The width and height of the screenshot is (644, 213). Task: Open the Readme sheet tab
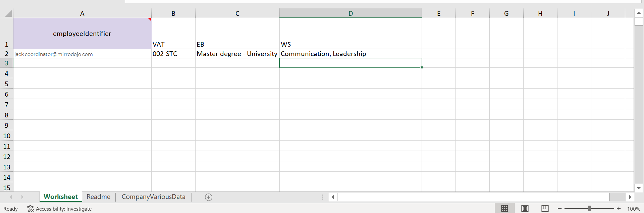[x=98, y=197]
